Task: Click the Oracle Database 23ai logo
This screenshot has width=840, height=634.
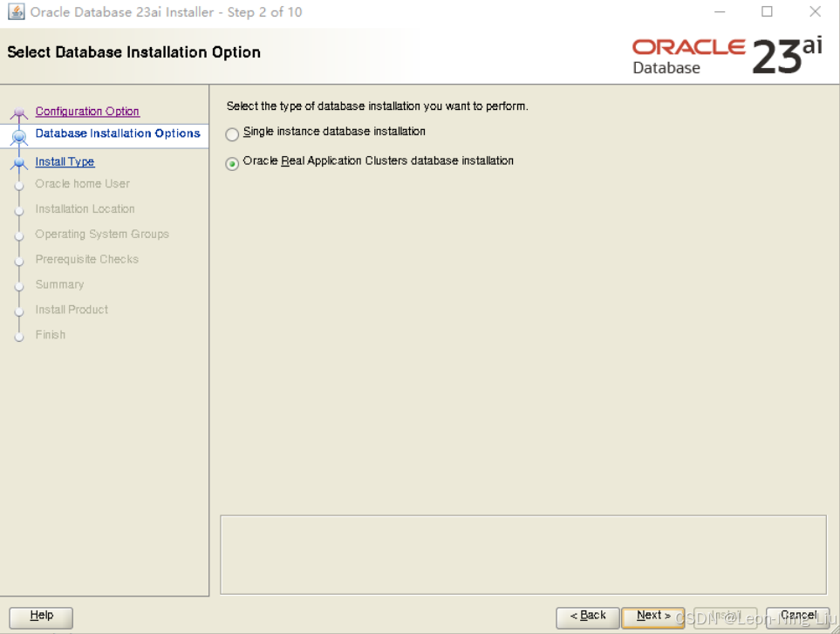Action: (727, 56)
